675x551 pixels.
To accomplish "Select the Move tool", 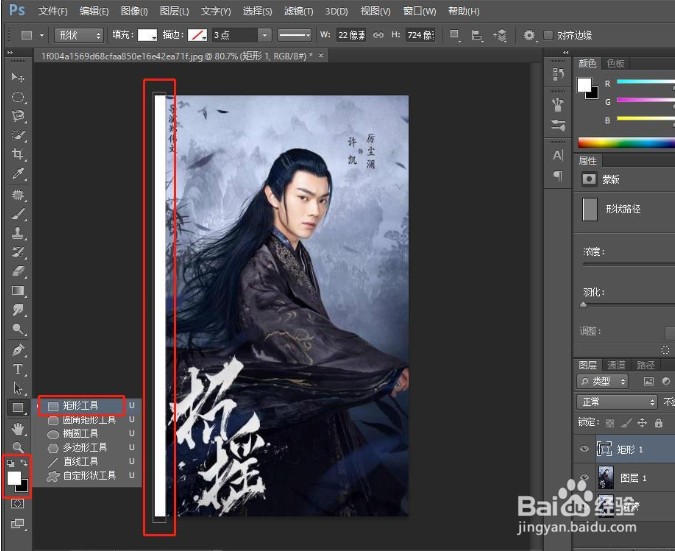I will (18, 77).
